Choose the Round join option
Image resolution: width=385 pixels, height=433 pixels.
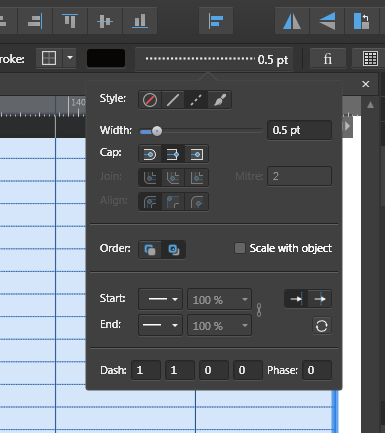click(150, 178)
